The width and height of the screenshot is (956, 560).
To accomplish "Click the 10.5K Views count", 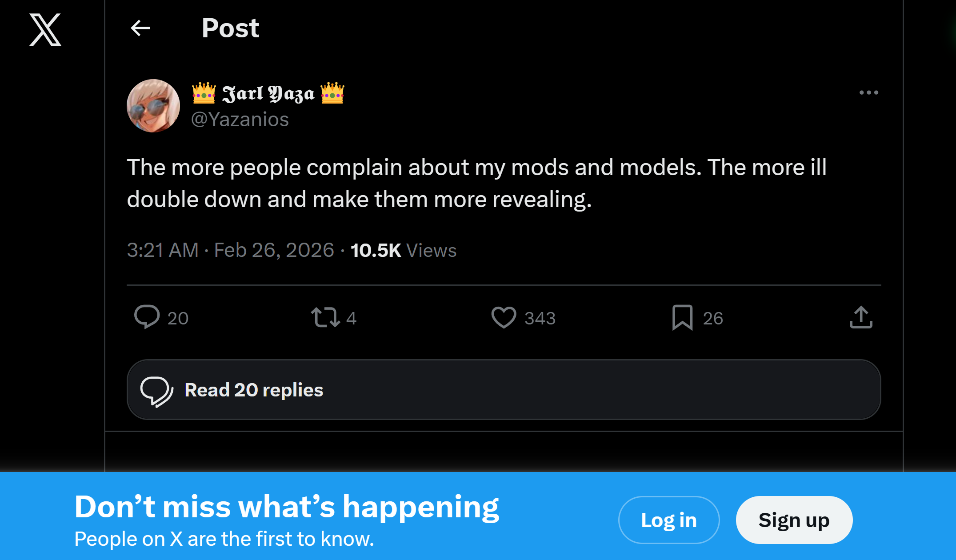I will pyautogui.click(x=403, y=250).
